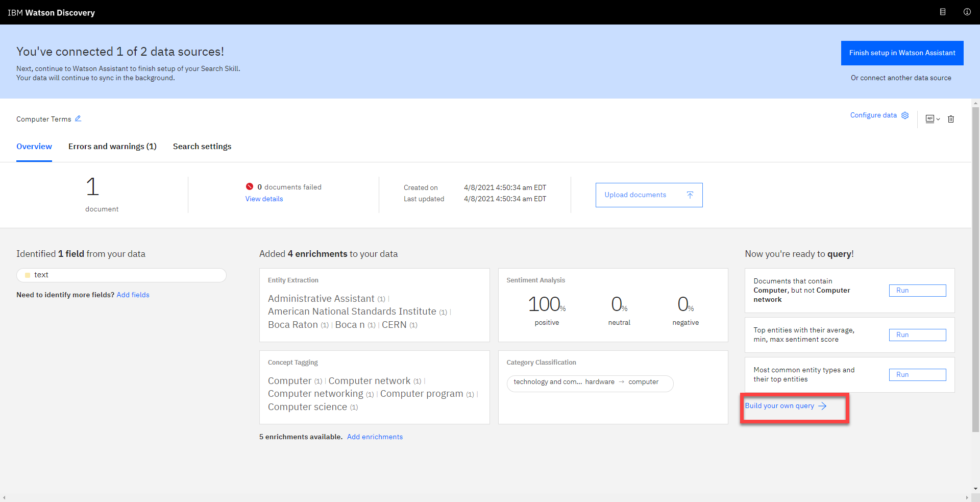Run the Computer but not Computer network query
Screen dimensions: 980x502
(x=917, y=291)
